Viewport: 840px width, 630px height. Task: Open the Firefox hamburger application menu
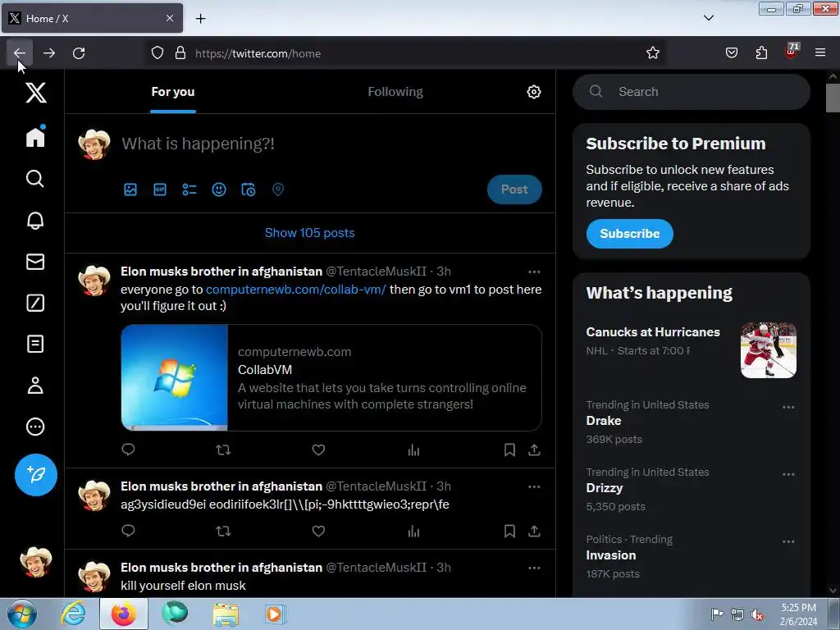(x=820, y=53)
